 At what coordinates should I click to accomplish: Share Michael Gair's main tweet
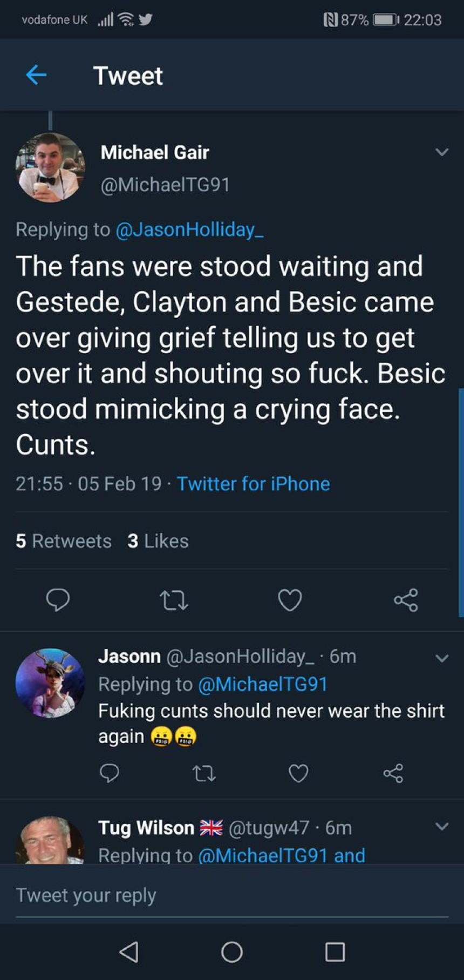(406, 600)
